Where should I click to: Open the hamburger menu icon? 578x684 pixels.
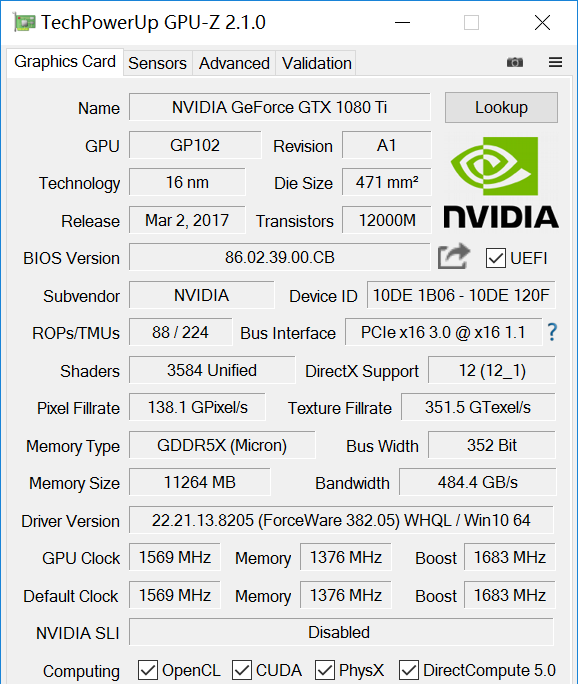555,62
